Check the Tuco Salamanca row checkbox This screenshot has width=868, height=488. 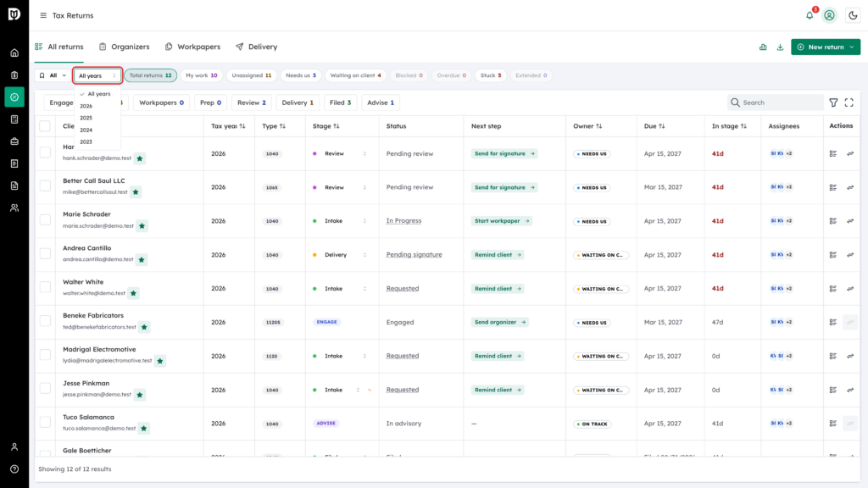click(45, 422)
